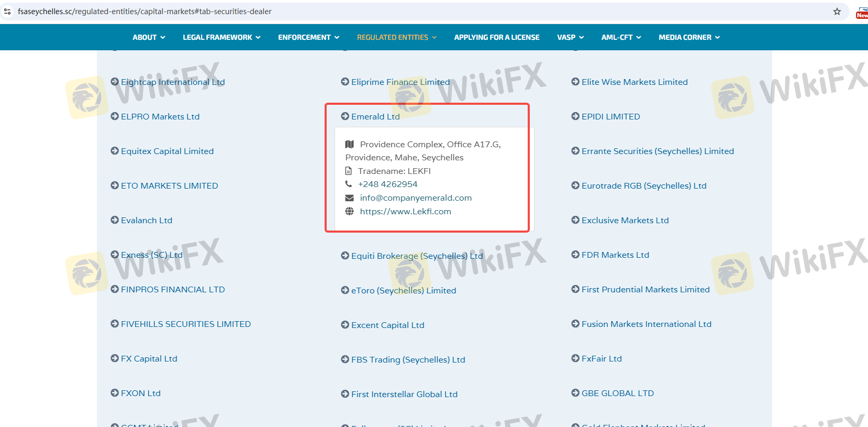Expand the MEDIA CORNER menu
Viewport: 868px width, 427px height.
[x=689, y=37]
